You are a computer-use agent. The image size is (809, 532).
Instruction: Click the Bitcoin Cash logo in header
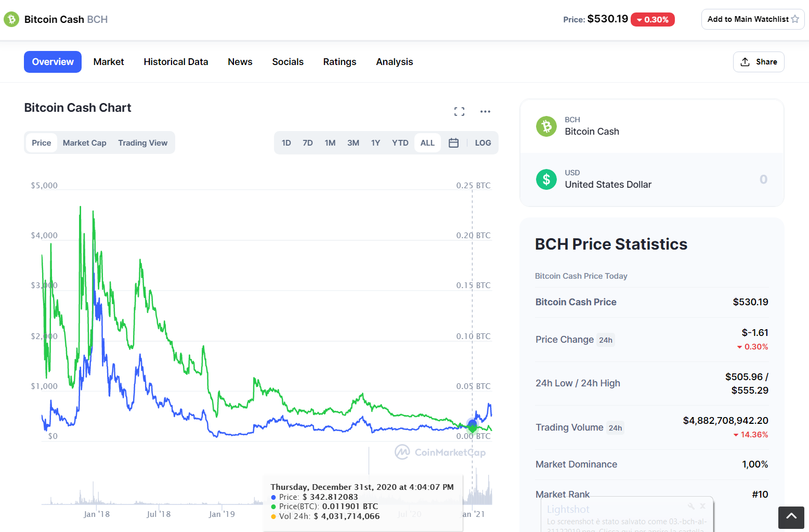pyautogui.click(x=11, y=20)
